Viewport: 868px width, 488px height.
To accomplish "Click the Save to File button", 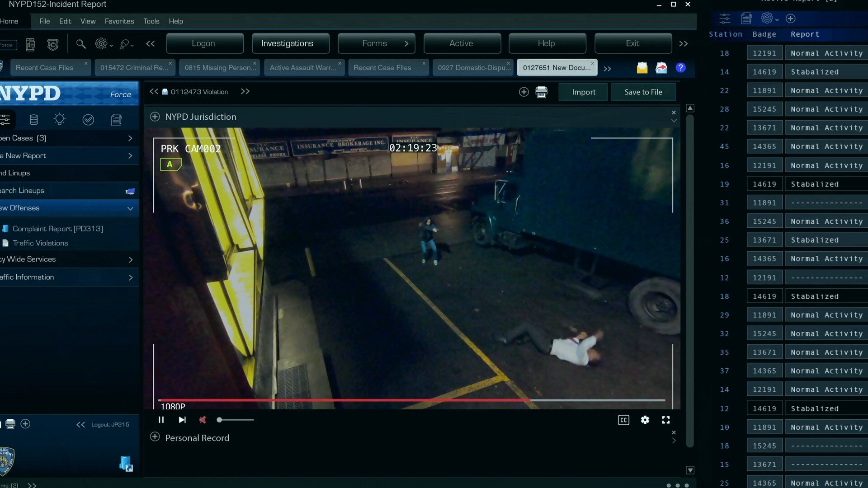I will [643, 92].
